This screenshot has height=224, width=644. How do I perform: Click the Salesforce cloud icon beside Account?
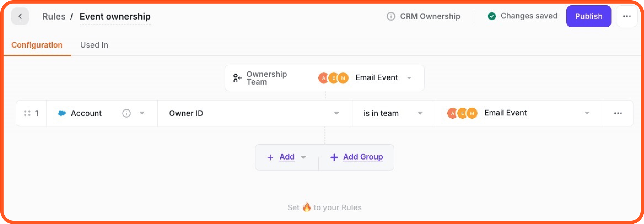point(62,113)
